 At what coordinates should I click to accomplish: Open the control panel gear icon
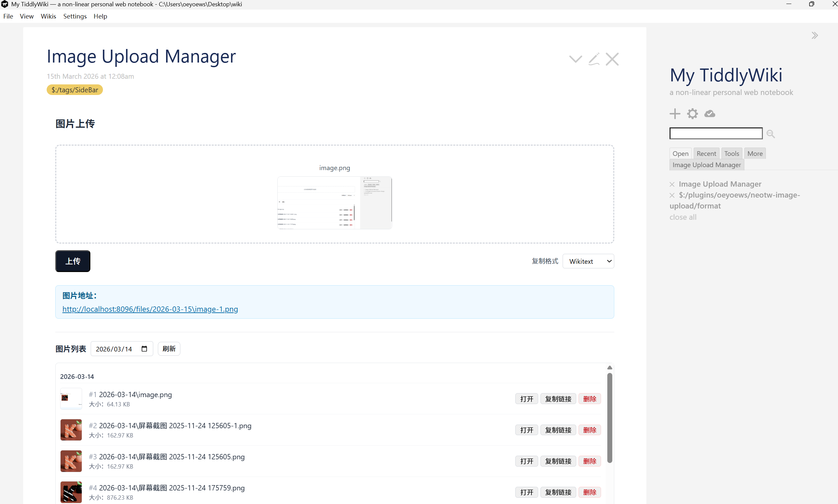pos(692,114)
